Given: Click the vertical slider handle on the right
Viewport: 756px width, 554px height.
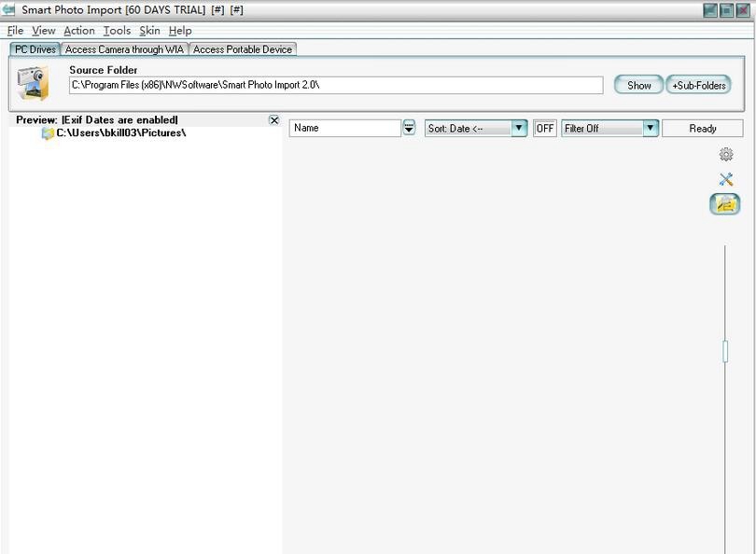Looking at the screenshot, I should tap(725, 352).
